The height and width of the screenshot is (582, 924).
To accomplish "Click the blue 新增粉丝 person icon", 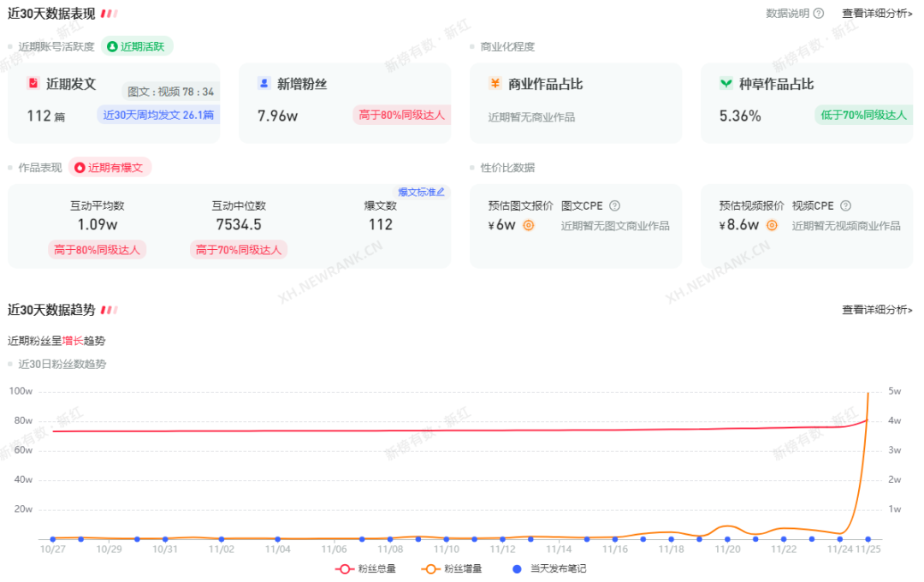I will pyautogui.click(x=264, y=83).
